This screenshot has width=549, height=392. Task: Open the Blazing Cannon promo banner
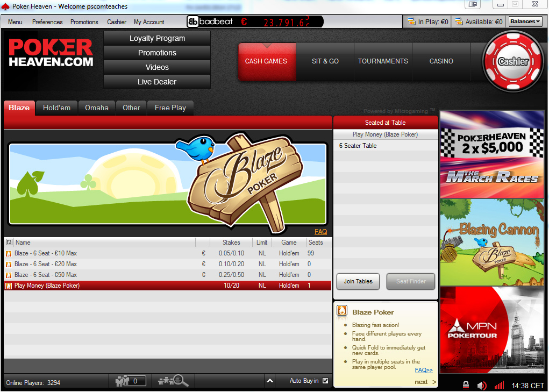coord(492,242)
